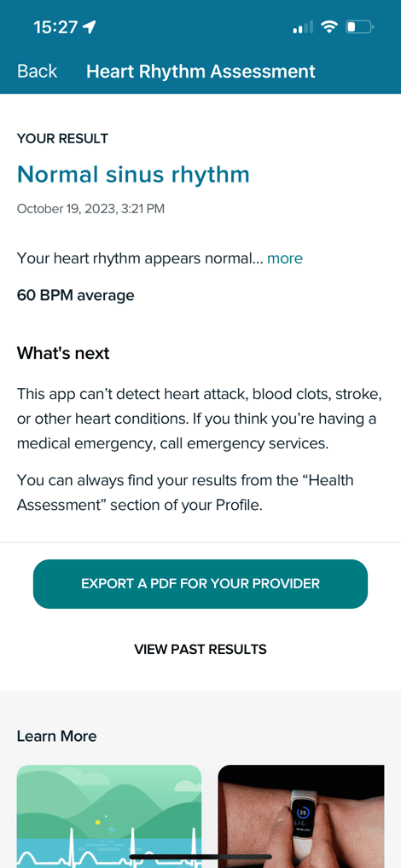Tap the 15:27 clock in status bar

coord(56,27)
